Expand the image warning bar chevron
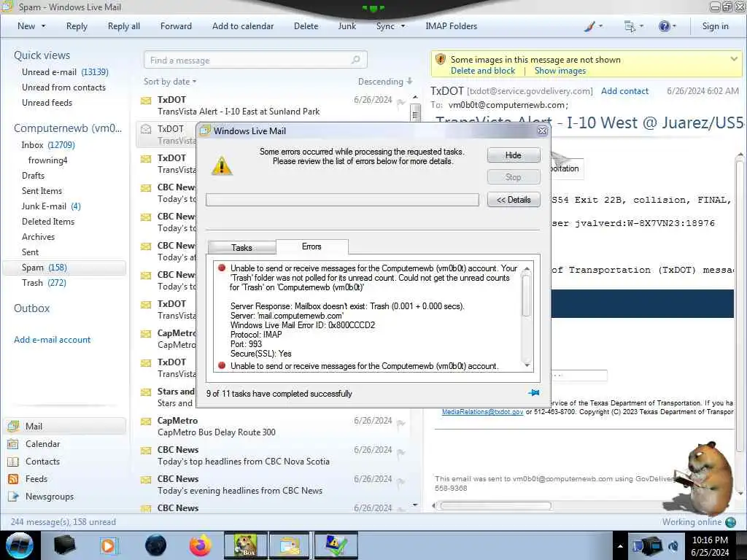The width and height of the screenshot is (747, 560). 734,59
